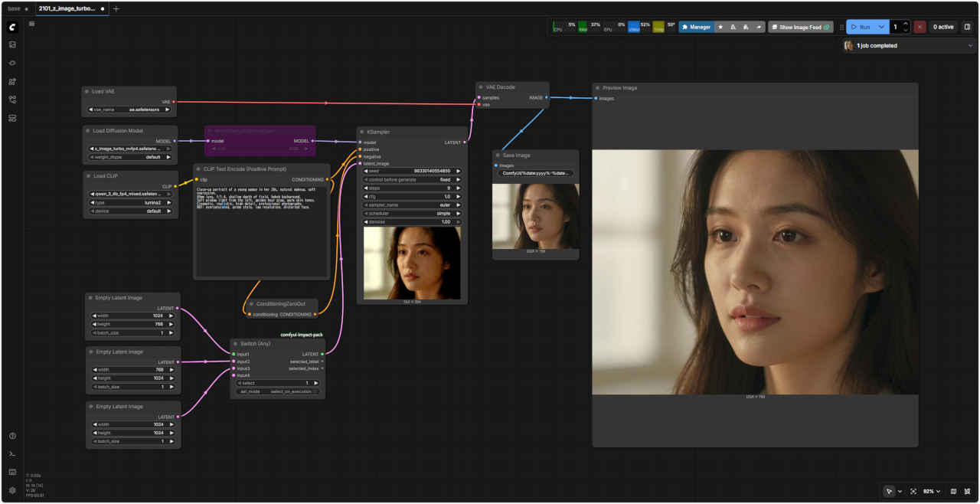Click the Manager button
The height and width of the screenshot is (504, 980).
pyautogui.click(x=696, y=27)
